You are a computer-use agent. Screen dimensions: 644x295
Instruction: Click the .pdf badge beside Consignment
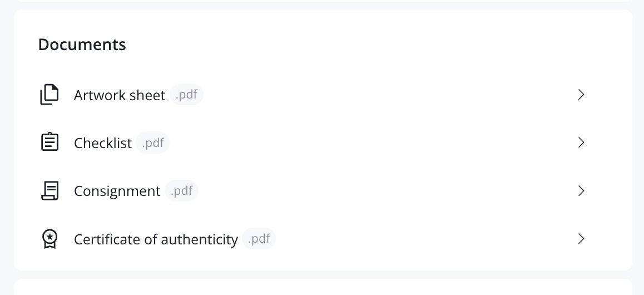181,191
